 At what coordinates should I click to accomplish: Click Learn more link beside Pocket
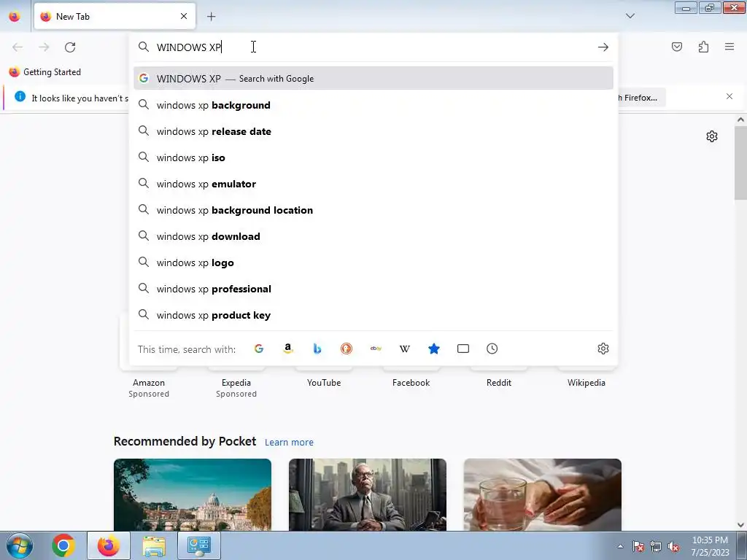point(289,443)
